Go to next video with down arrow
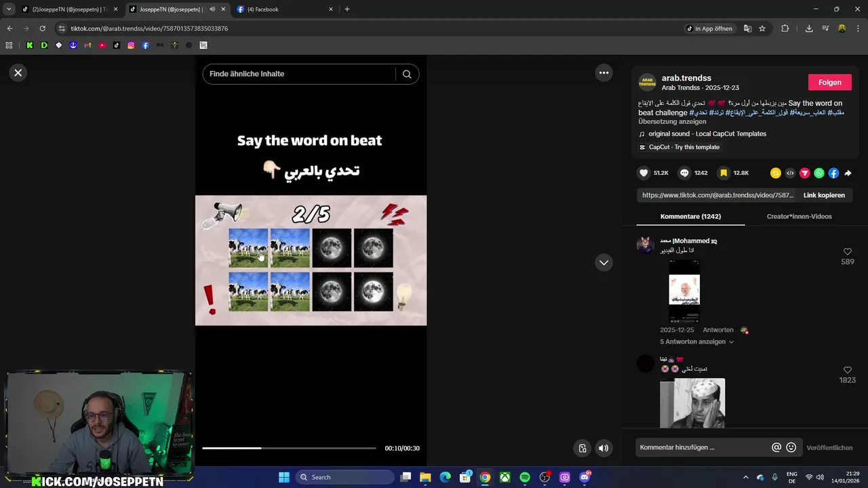 point(604,262)
